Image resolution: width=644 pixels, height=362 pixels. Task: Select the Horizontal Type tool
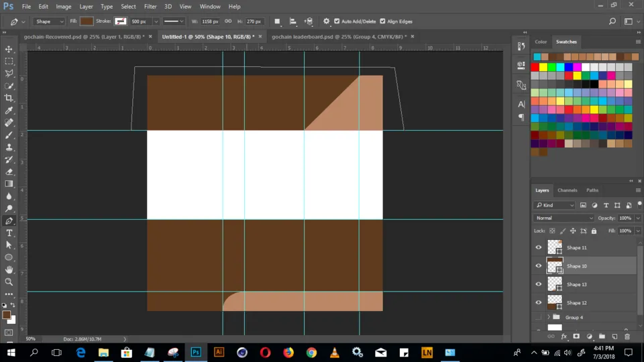tap(9, 233)
